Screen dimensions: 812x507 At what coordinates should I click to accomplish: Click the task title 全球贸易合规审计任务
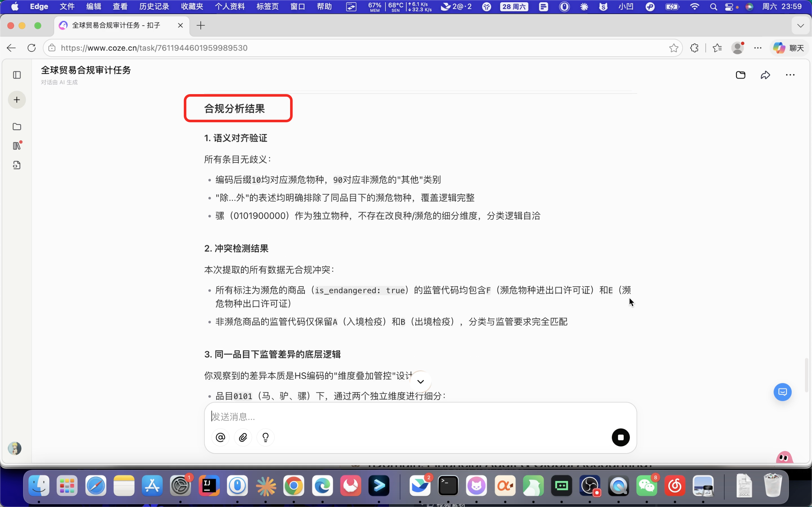(x=86, y=70)
